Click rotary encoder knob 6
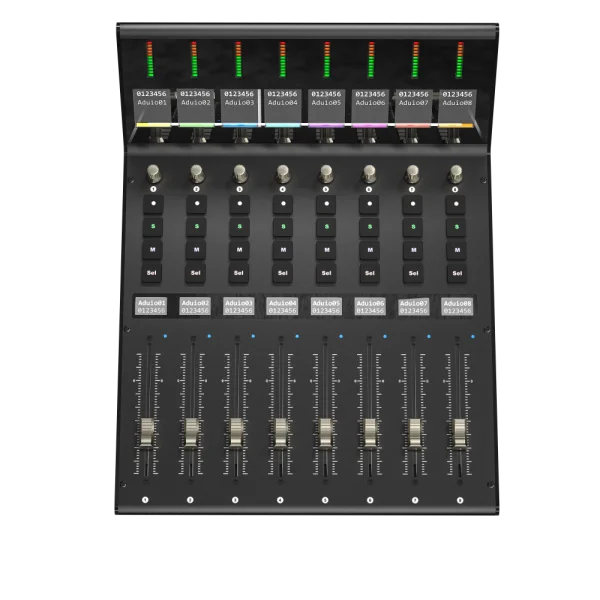This screenshot has width=600, height=600. [370, 174]
